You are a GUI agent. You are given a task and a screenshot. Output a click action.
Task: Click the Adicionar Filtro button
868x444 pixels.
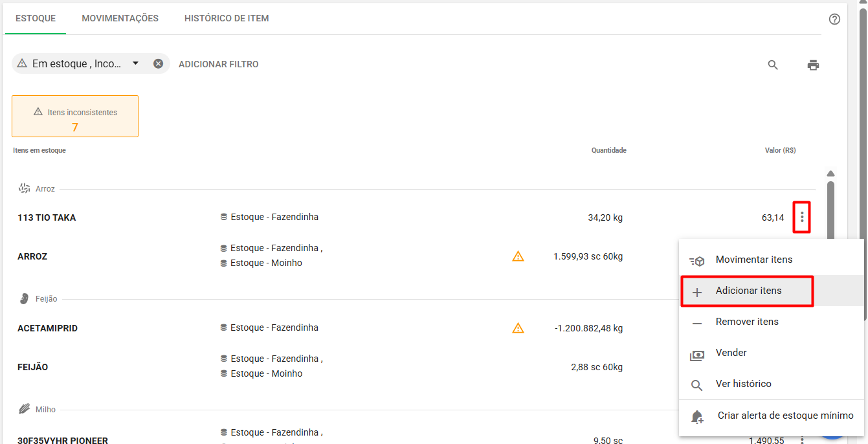(x=219, y=64)
